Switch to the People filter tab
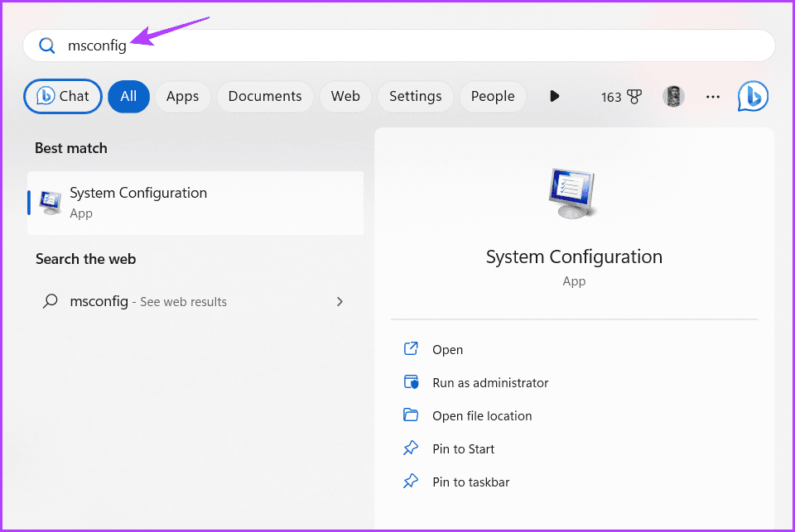795x532 pixels. point(492,96)
